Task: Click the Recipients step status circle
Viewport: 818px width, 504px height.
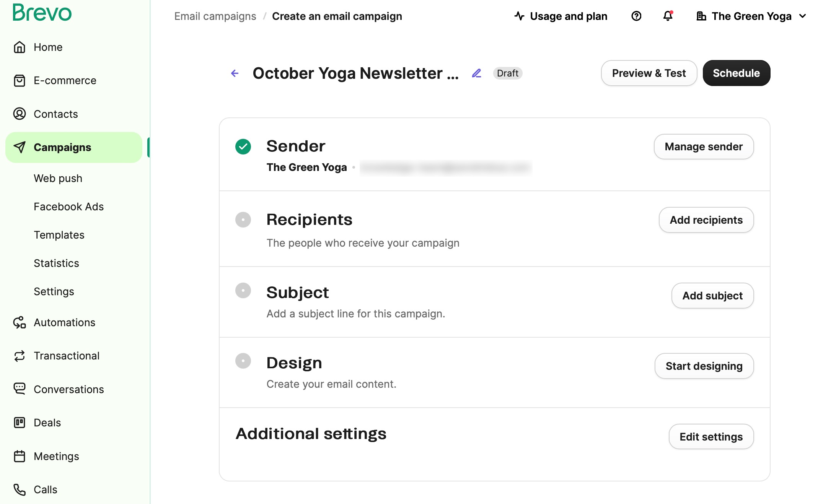Action: pyautogui.click(x=243, y=219)
